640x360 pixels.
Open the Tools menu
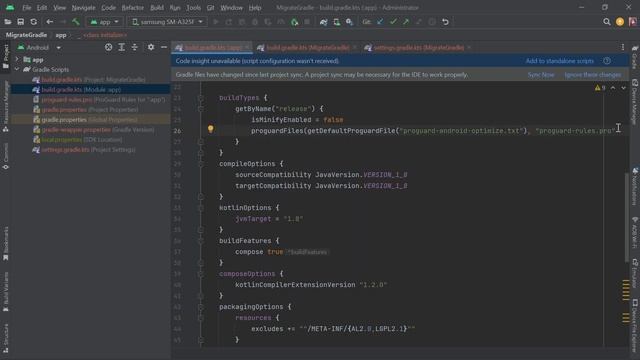pyautogui.click(x=193, y=7)
